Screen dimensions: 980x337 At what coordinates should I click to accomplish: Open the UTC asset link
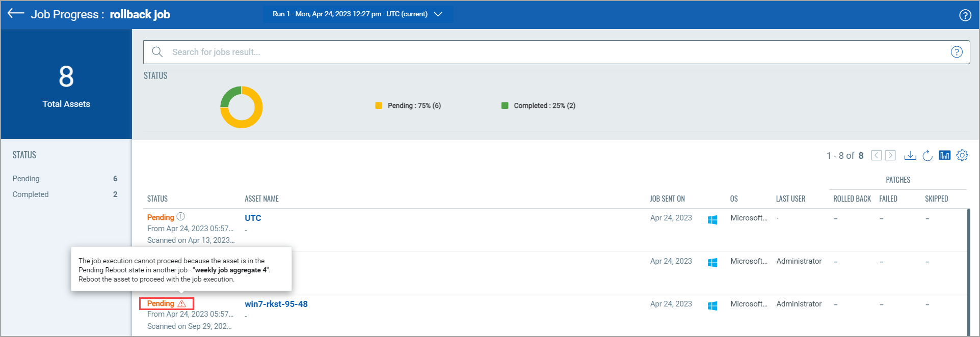pos(253,218)
